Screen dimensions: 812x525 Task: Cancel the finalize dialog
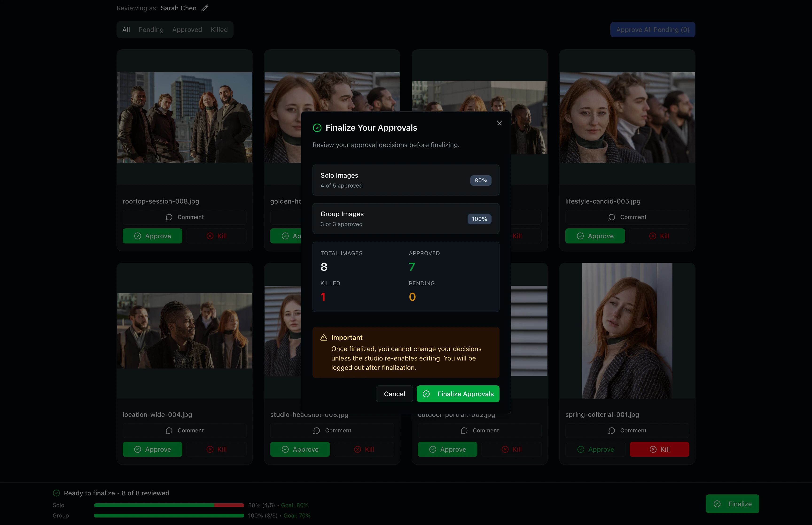[x=394, y=394]
